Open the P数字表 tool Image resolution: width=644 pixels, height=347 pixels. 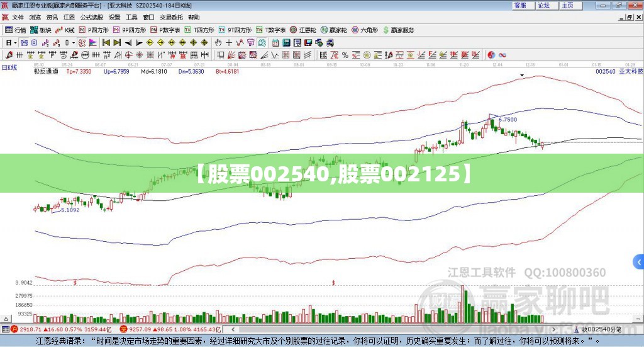(165, 30)
